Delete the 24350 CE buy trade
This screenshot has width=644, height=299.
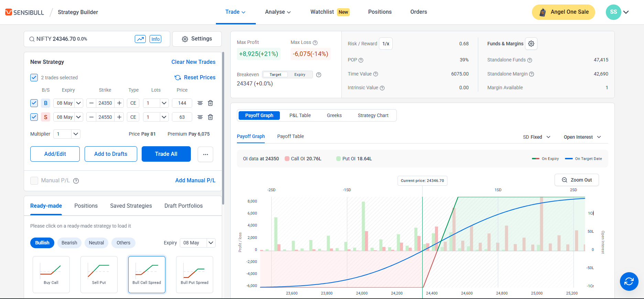[210, 103]
